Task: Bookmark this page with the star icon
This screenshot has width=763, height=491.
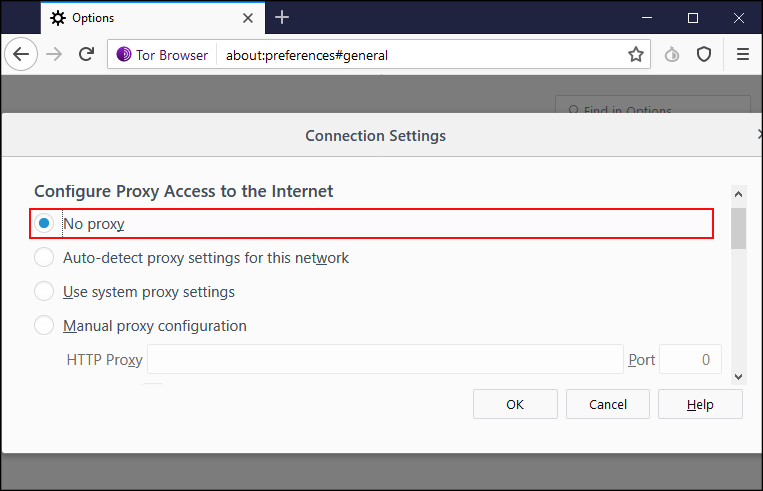Action: tap(636, 55)
